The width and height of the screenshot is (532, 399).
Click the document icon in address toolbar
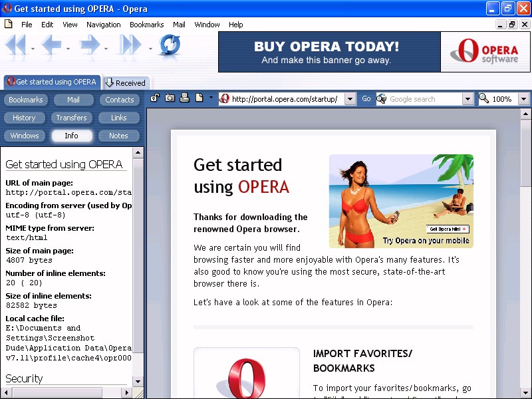tap(199, 98)
